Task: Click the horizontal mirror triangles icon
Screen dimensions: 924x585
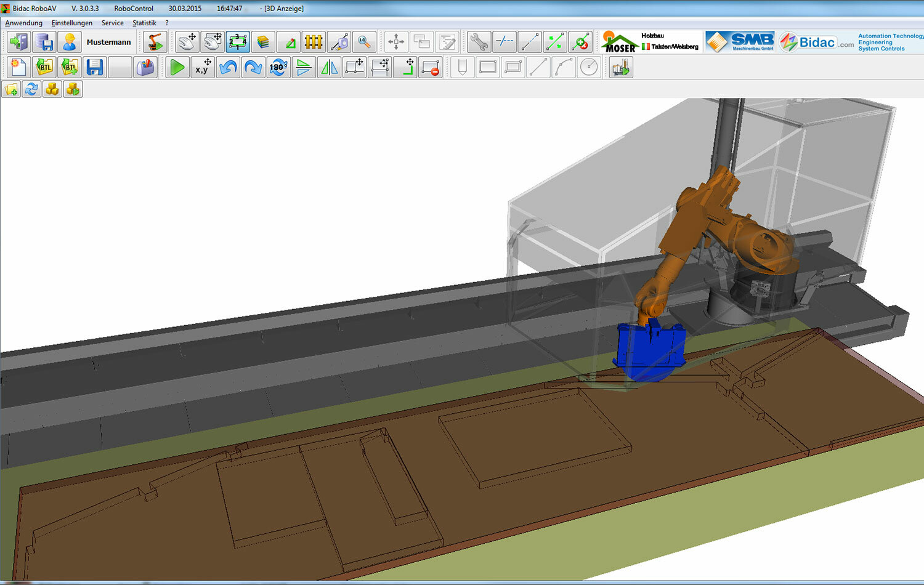Action: tap(329, 67)
